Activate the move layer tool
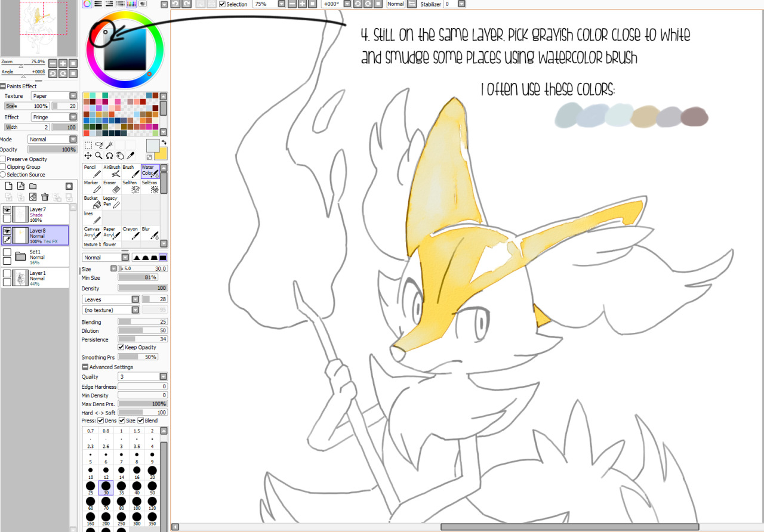764x532 pixels. click(88, 156)
